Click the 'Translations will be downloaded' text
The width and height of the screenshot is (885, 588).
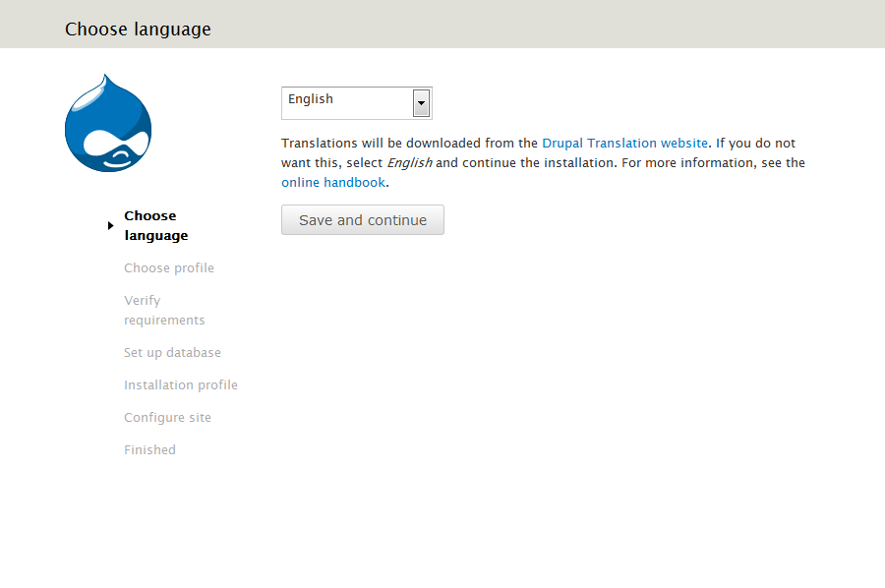click(x=383, y=143)
